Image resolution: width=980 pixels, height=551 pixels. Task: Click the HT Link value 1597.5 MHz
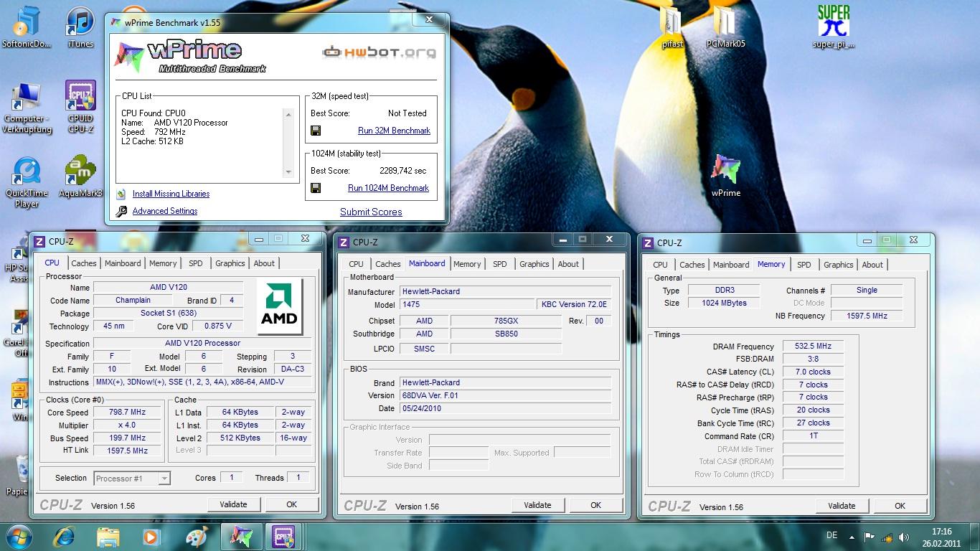(127, 451)
